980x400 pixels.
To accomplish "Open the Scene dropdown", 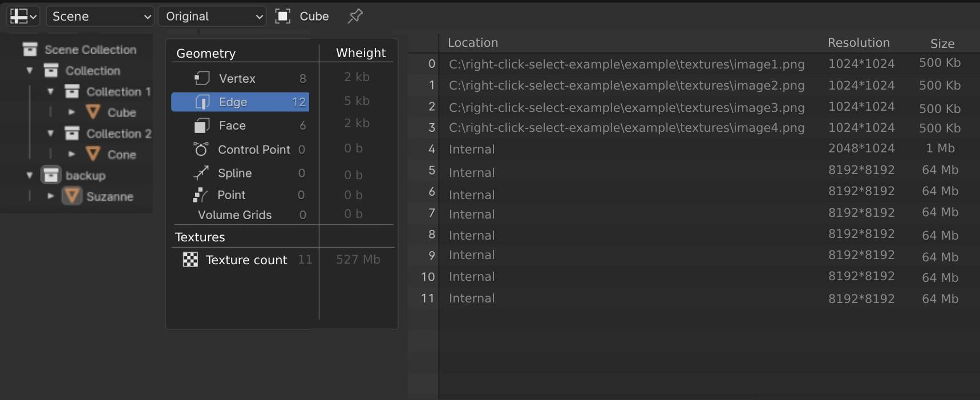I will (x=100, y=16).
